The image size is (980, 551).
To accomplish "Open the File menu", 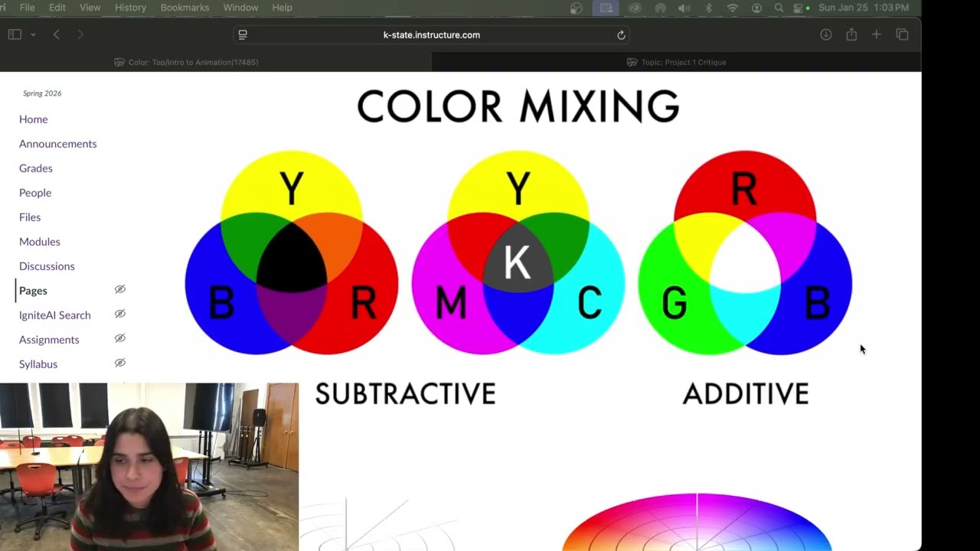I will click(27, 8).
